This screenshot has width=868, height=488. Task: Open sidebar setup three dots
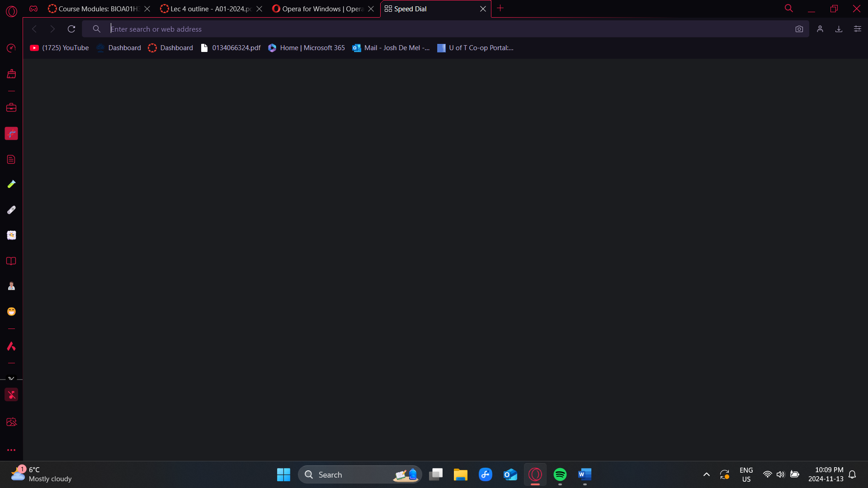point(11,450)
